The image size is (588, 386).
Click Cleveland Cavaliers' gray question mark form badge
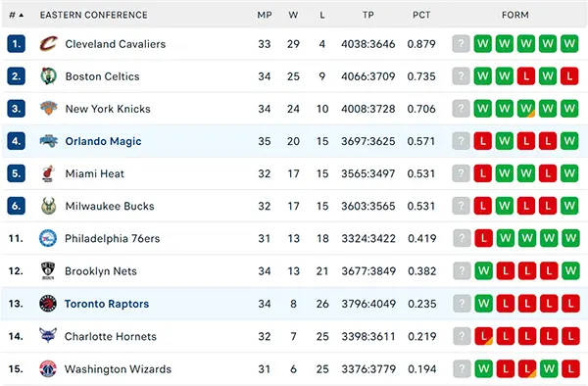click(x=461, y=44)
